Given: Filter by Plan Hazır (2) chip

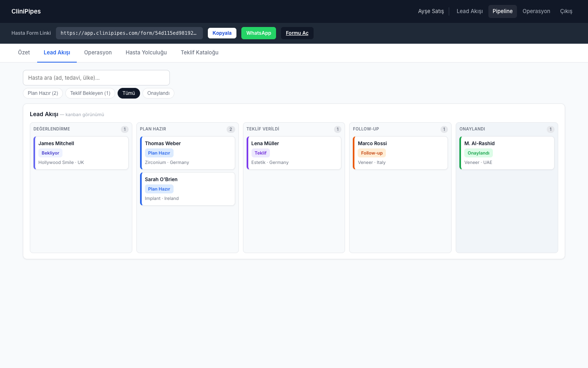Looking at the screenshot, I should tap(43, 93).
